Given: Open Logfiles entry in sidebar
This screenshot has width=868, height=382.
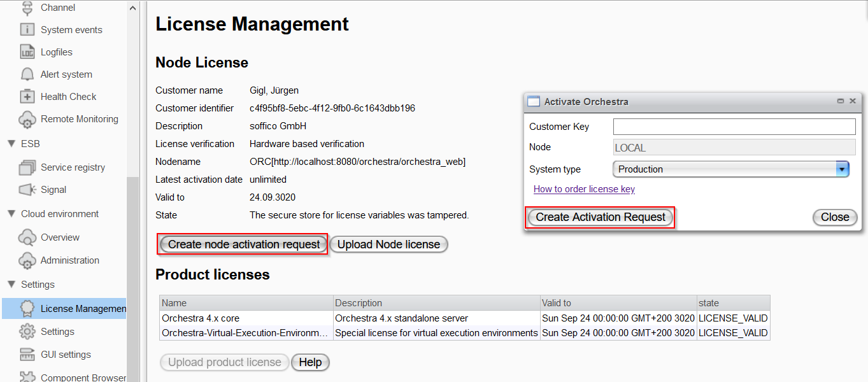Looking at the screenshot, I should pyautogui.click(x=57, y=52).
